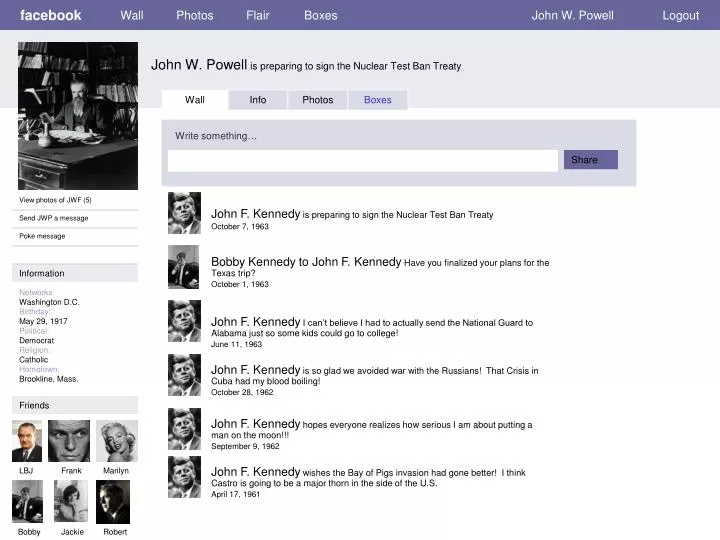720x540 pixels.
Task: Click View photos of JWF (5)
Action: tap(55, 200)
